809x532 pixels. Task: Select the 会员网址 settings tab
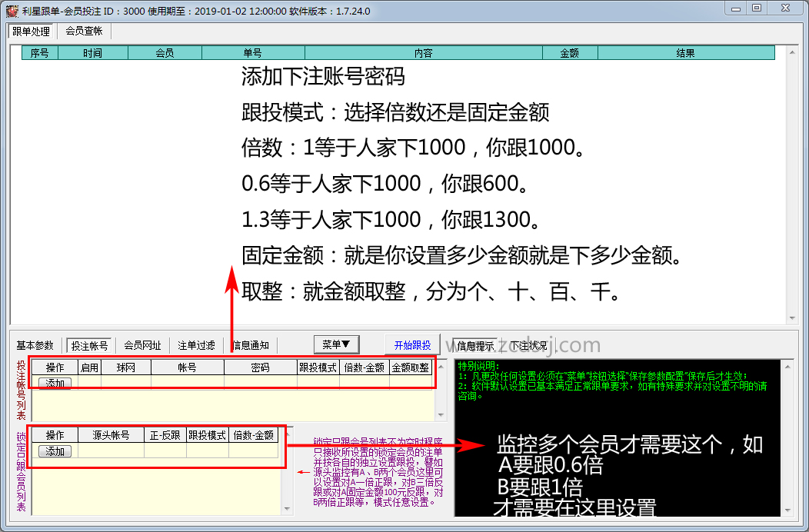point(143,345)
